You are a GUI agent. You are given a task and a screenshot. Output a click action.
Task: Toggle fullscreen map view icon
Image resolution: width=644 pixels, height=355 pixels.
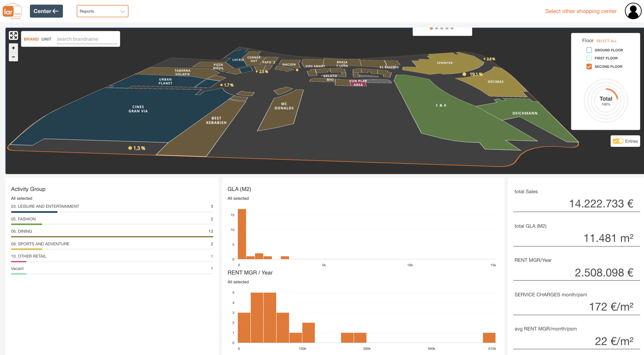tap(13, 35)
